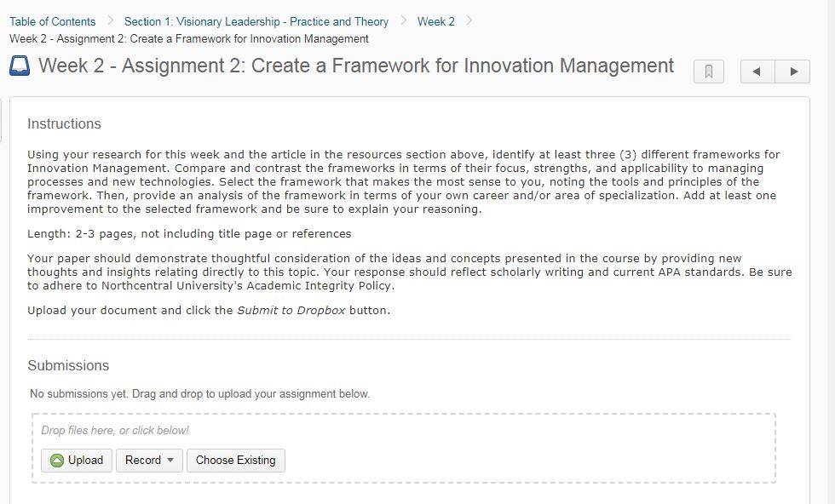Image resolution: width=835 pixels, height=504 pixels.
Task: Click the bookmark icon button
Action: click(708, 72)
